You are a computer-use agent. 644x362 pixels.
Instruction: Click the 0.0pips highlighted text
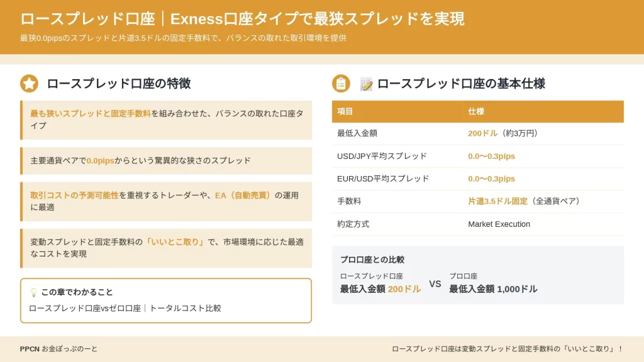100,161
